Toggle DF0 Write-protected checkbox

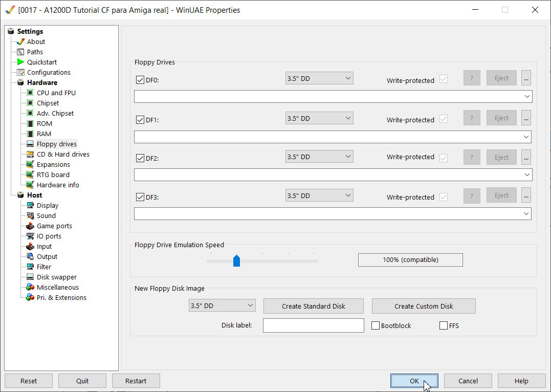(444, 79)
